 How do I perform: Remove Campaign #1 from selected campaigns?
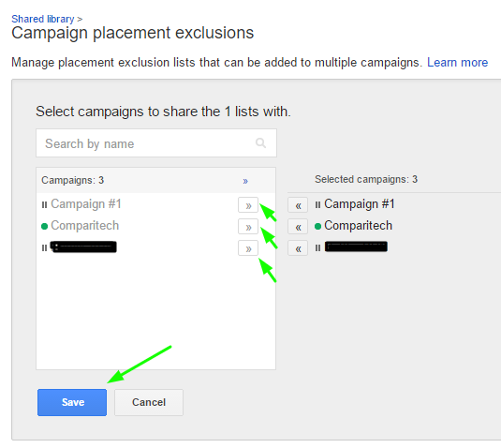(x=298, y=205)
